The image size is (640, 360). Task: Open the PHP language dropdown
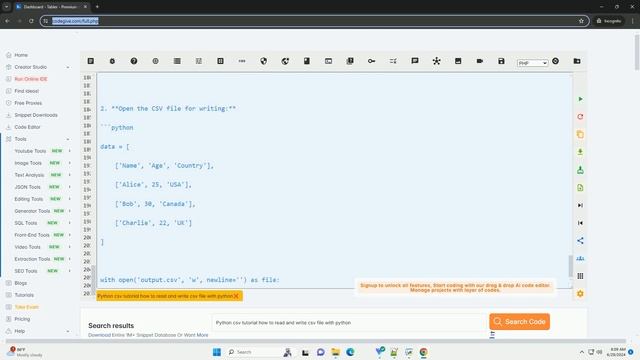(x=532, y=63)
